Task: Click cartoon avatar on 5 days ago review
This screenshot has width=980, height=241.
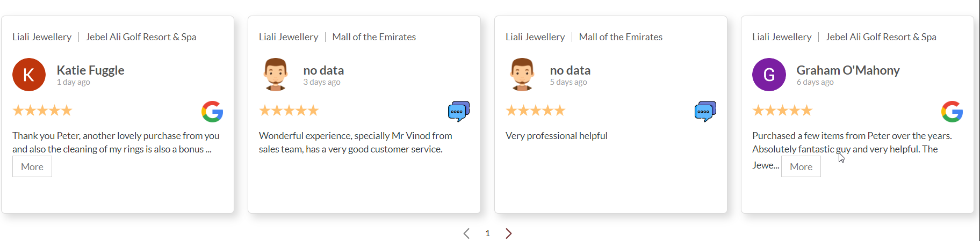Action: click(522, 74)
